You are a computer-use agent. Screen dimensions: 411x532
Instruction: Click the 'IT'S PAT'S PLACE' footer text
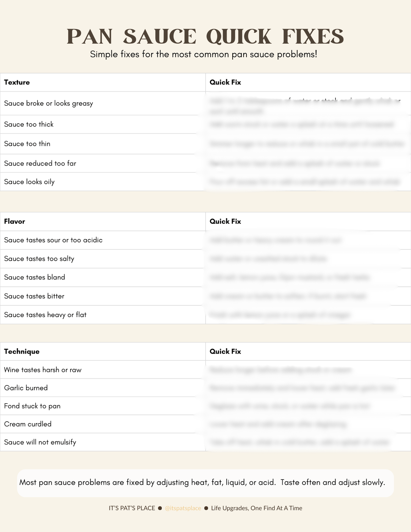point(132,508)
